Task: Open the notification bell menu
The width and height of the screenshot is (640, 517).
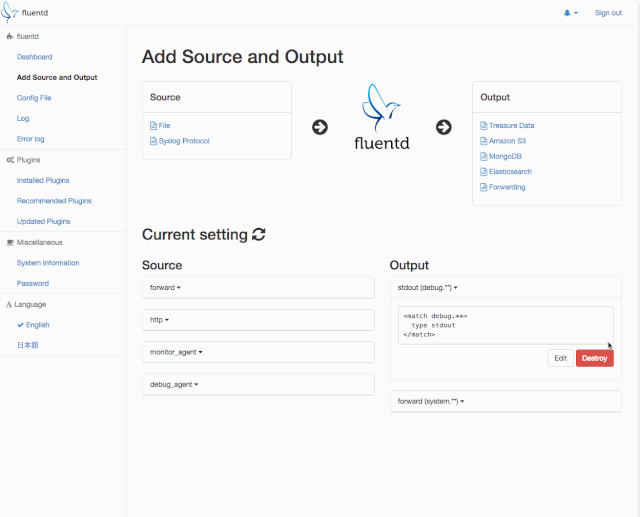Action: pos(570,13)
